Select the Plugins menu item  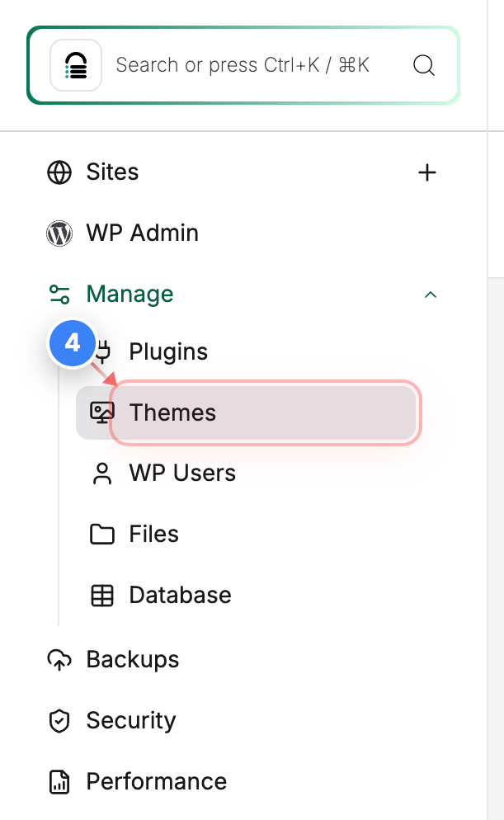coord(167,351)
